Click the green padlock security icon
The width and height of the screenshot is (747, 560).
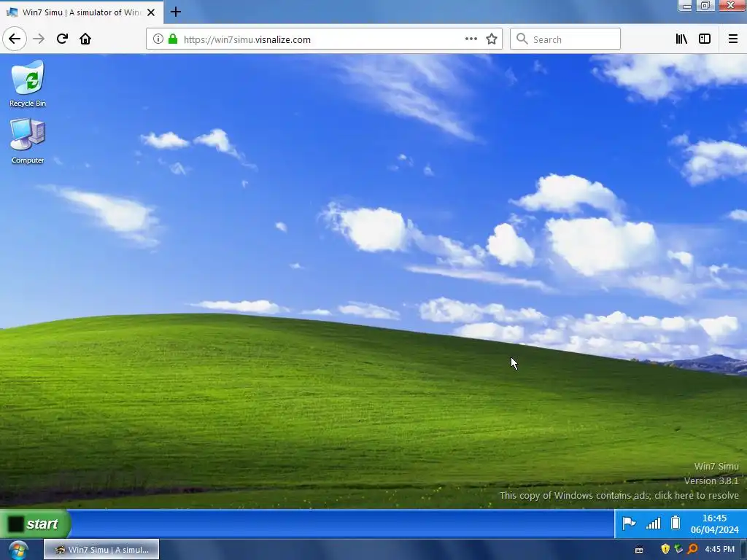(x=173, y=39)
